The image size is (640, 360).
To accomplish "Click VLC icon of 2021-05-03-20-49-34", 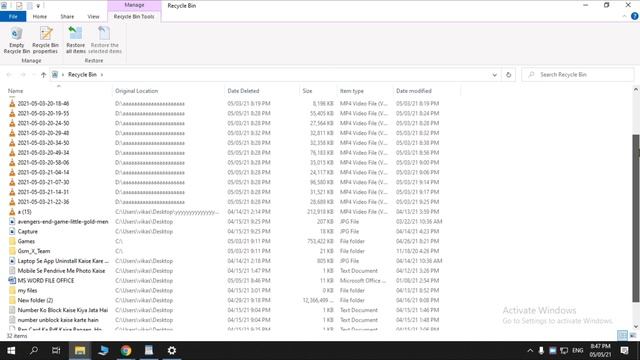I will 12,153.
